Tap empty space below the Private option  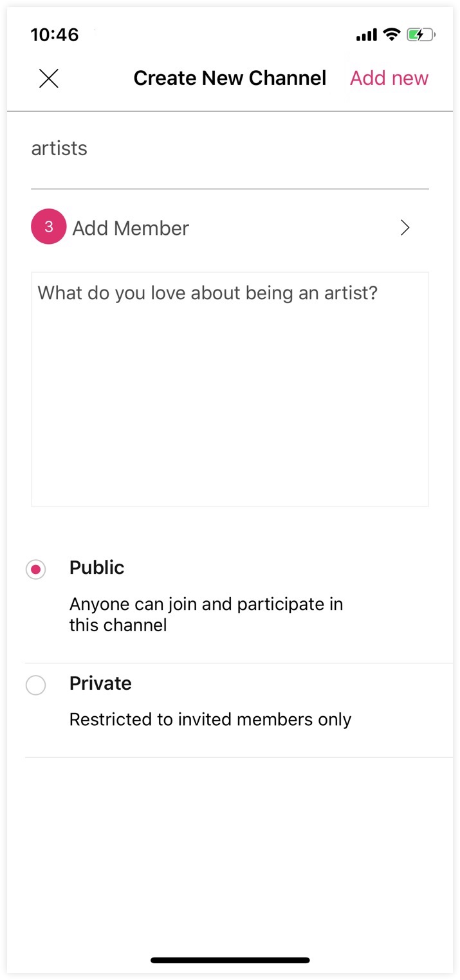tap(230, 849)
